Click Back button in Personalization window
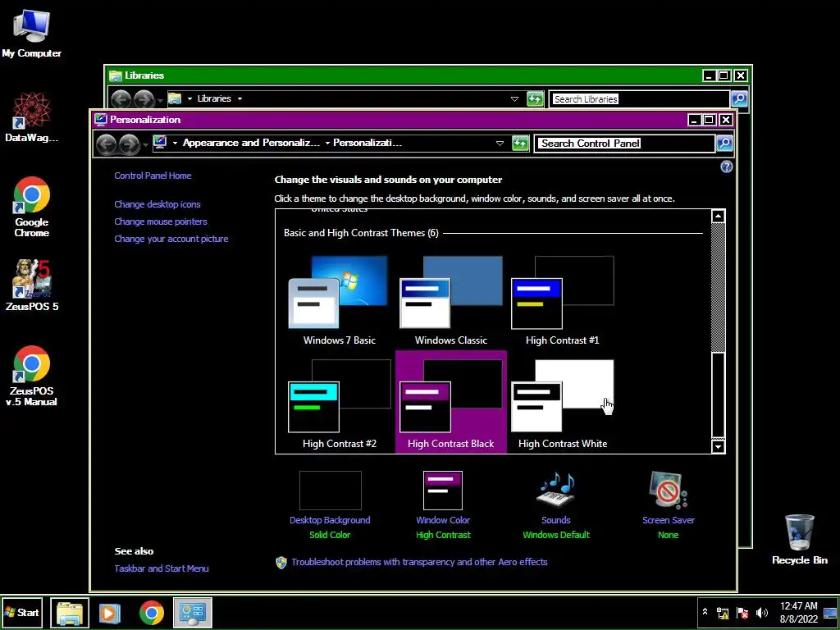 click(106, 144)
